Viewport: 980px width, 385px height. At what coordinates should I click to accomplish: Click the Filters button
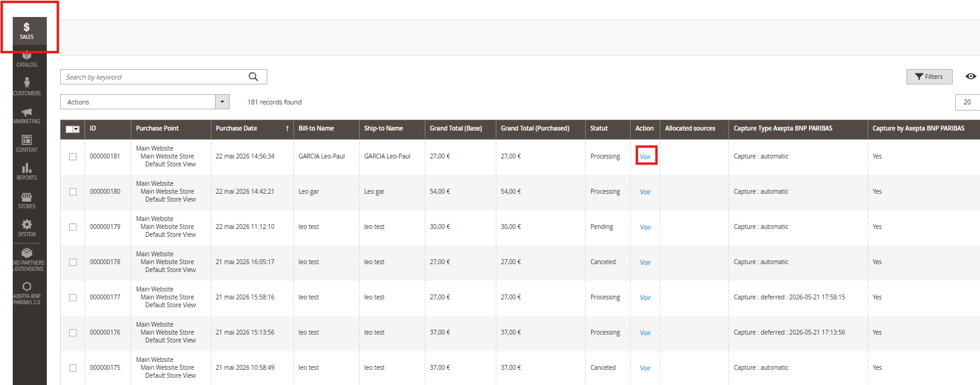(929, 77)
